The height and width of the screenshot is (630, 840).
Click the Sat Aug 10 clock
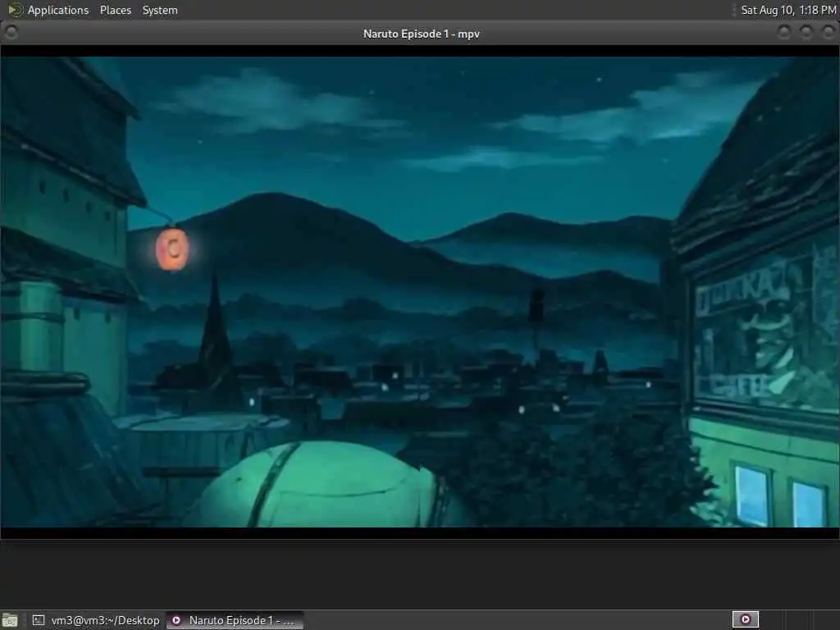pos(788,10)
